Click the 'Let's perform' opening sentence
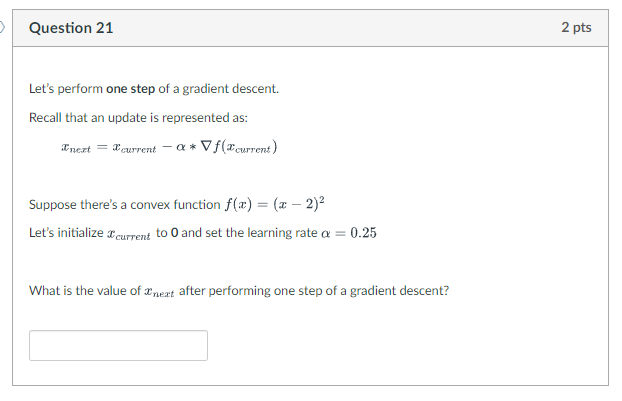 click(154, 88)
